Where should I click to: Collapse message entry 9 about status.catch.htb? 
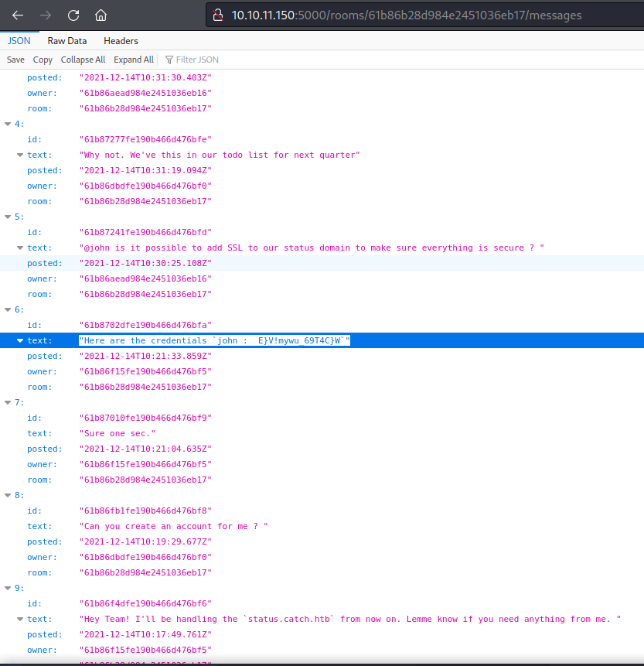pos(6,588)
